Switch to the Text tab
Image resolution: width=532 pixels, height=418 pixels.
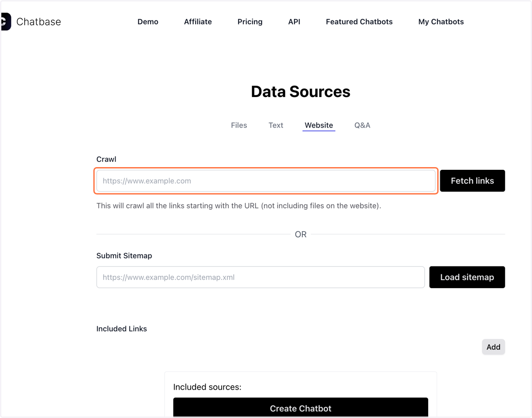pyautogui.click(x=276, y=125)
